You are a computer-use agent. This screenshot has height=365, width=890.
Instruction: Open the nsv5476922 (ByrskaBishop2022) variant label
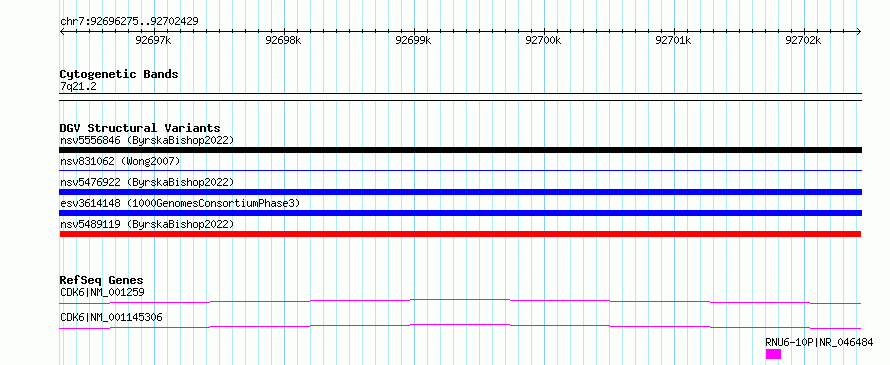click(x=147, y=182)
